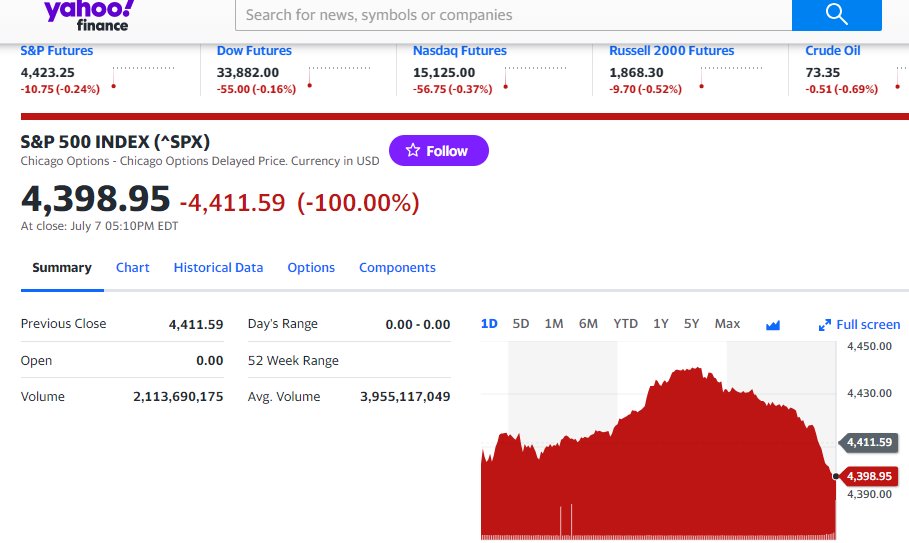The width and height of the screenshot is (909, 543).
Task: Switch to the Options tab
Action: tap(311, 268)
